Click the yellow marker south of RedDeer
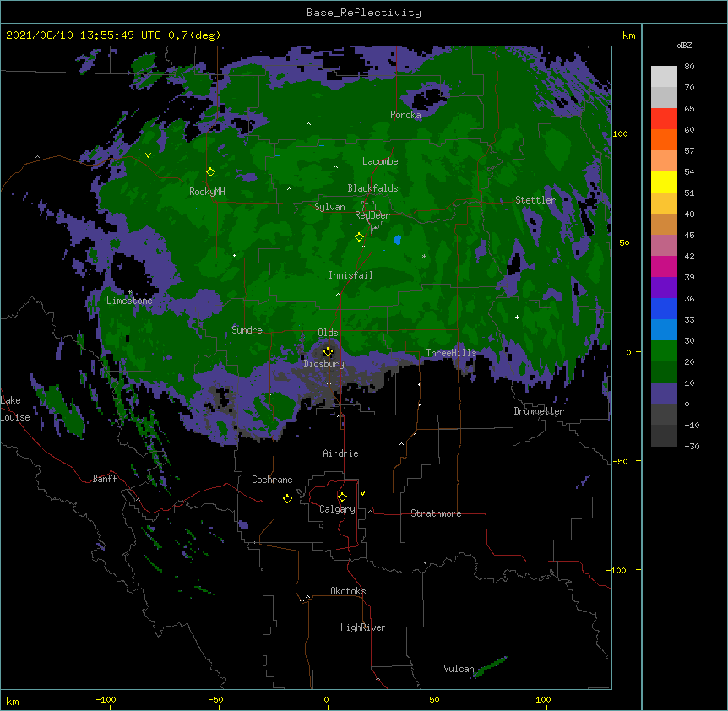 pos(359,236)
